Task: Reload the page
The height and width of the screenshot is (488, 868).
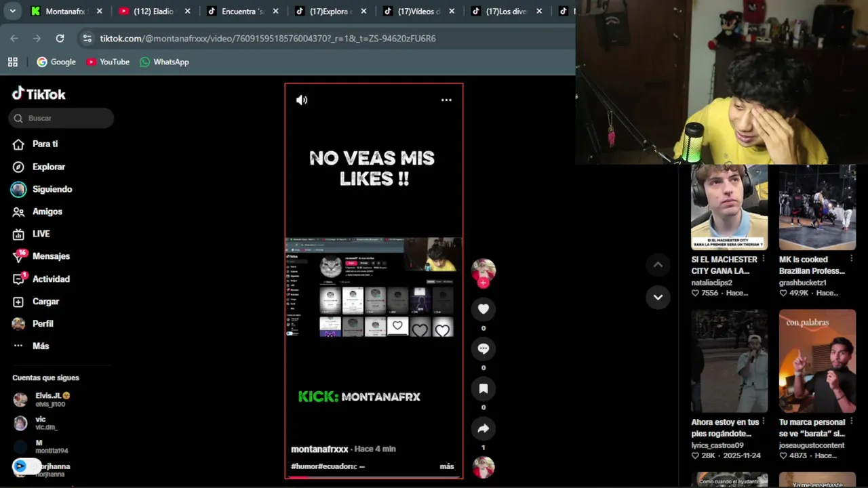Action: click(60, 39)
